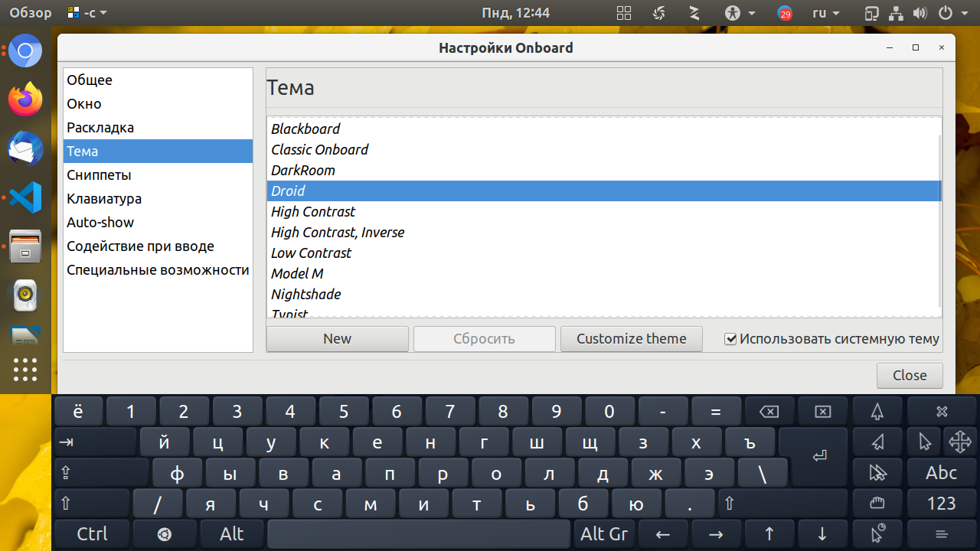Hit the backspace key icon on keyboard
This screenshot has height=551, width=980.
click(x=769, y=412)
